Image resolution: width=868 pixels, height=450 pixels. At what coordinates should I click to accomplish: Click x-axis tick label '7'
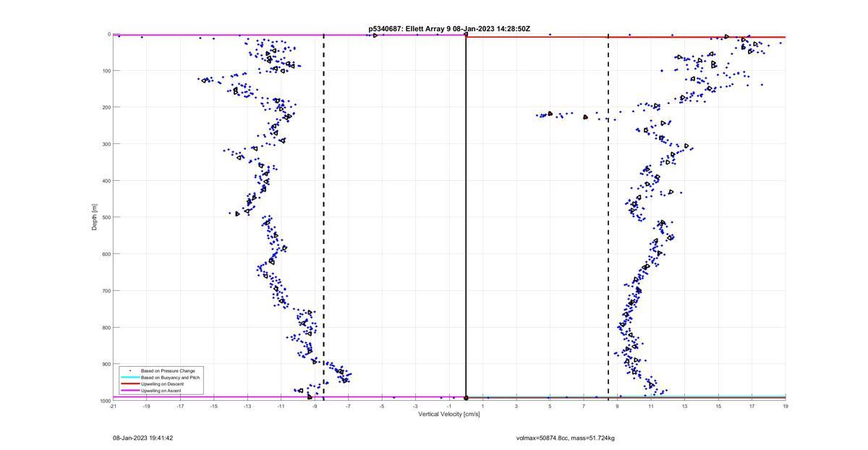pyautogui.click(x=584, y=406)
